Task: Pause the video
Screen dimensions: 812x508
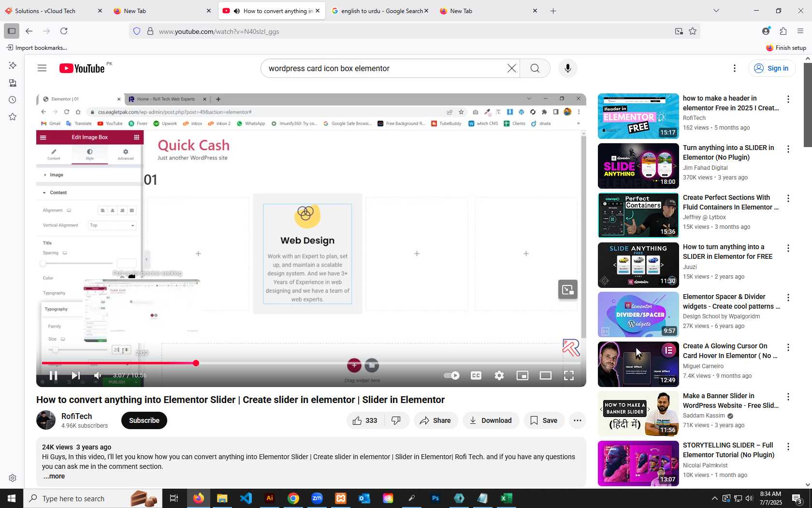Action: [54, 375]
